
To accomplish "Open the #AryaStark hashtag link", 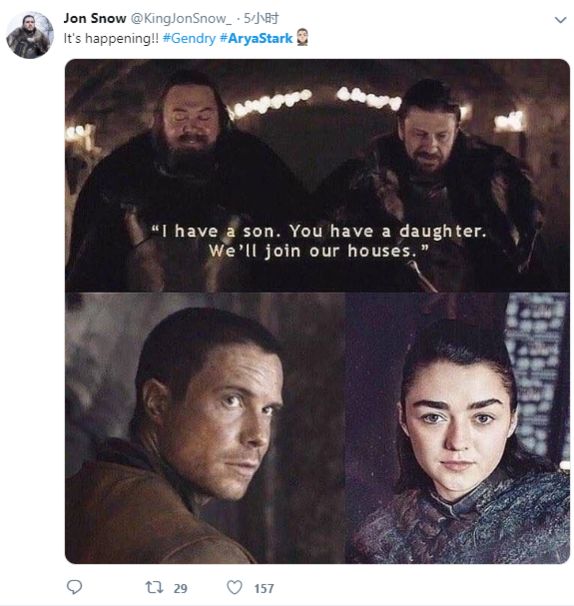I will click(x=256, y=38).
